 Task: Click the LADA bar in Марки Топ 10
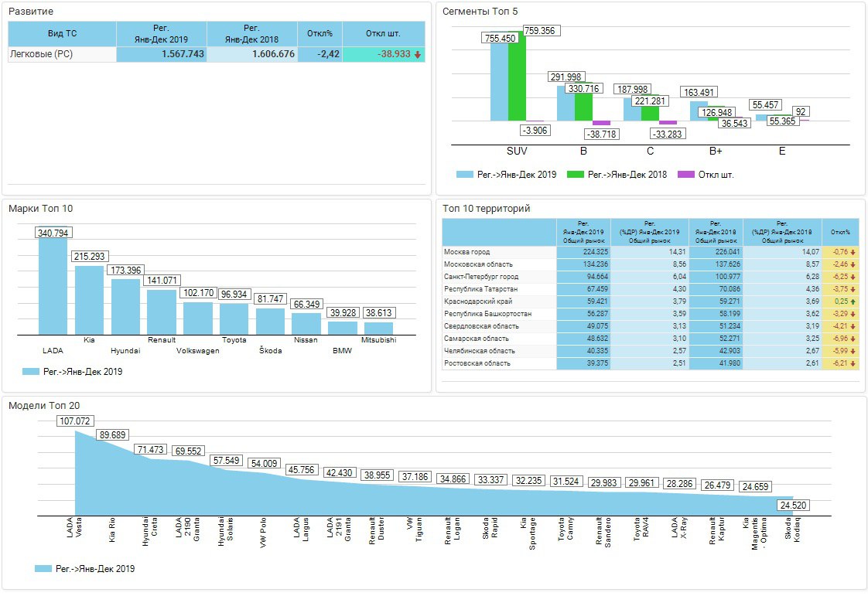[53, 287]
